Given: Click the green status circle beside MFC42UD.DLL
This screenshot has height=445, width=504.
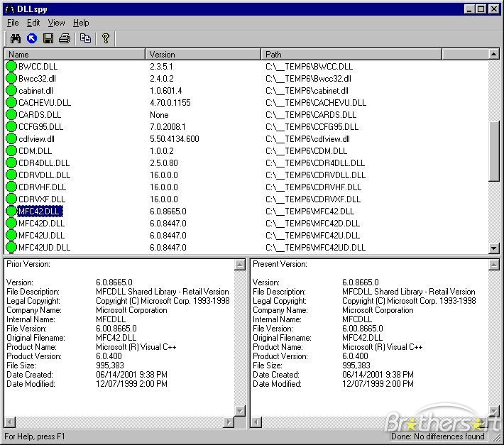Looking at the screenshot, I should click(x=11, y=247).
